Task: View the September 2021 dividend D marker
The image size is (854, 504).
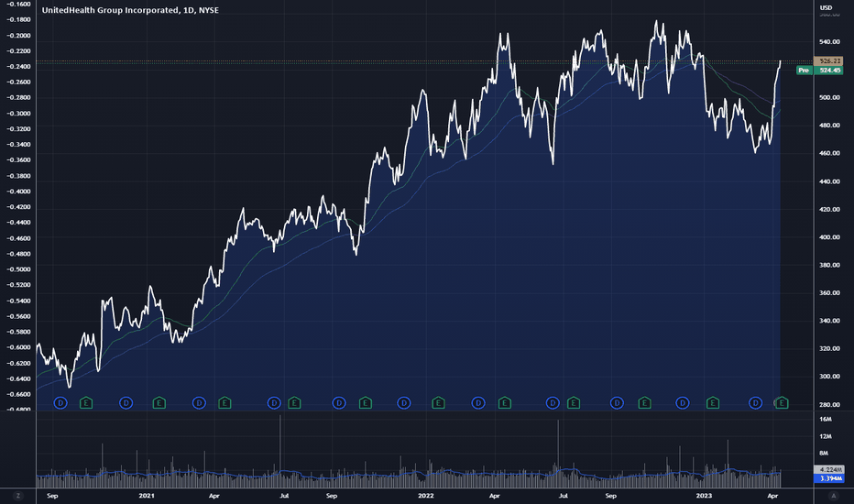Action: (x=339, y=403)
